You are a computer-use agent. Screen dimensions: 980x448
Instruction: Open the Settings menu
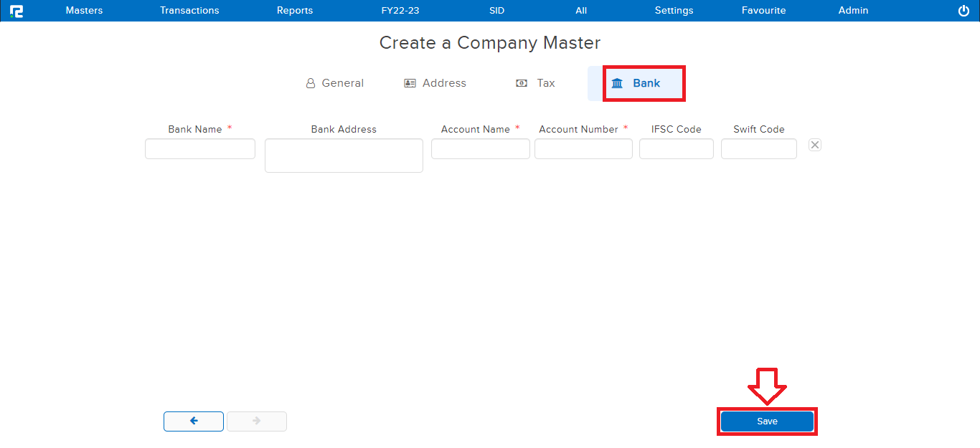pyautogui.click(x=674, y=11)
